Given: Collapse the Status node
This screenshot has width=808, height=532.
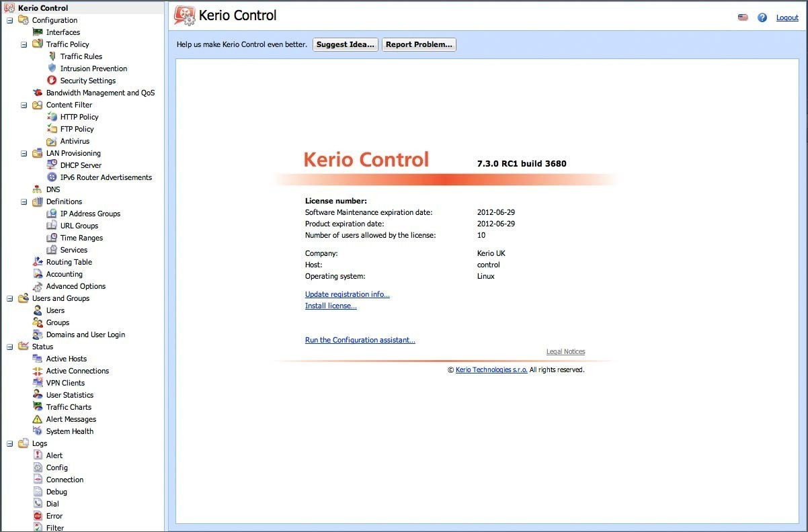Looking at the screenshot, I should tap(9, 347).
